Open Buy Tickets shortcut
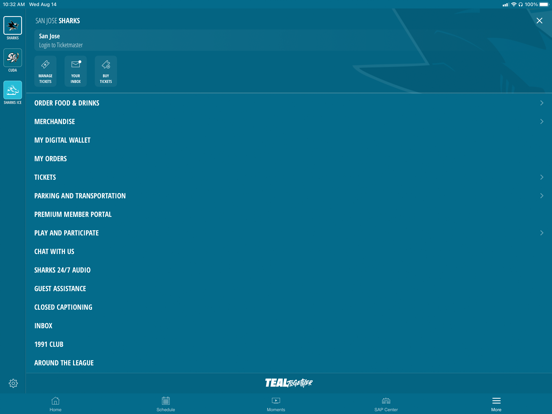 coord(106,71)
